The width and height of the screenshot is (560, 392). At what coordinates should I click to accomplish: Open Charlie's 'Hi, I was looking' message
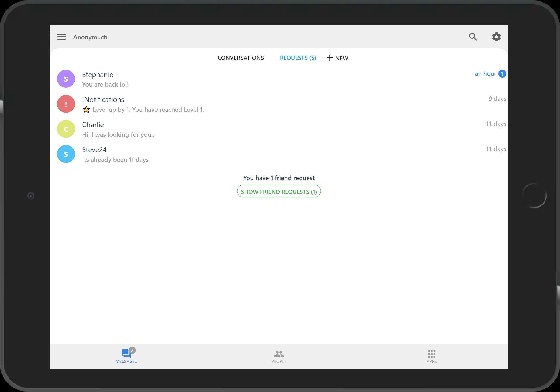pos(119,135)
